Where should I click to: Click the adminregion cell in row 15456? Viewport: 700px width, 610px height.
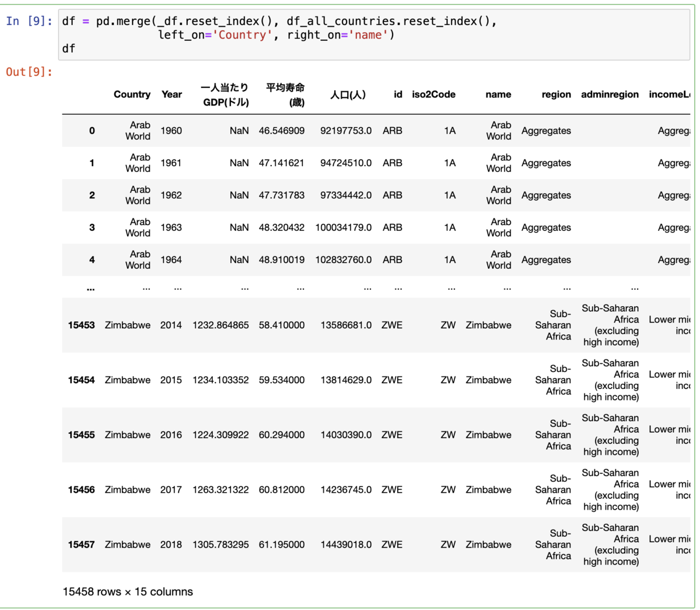tap(610, 490)
